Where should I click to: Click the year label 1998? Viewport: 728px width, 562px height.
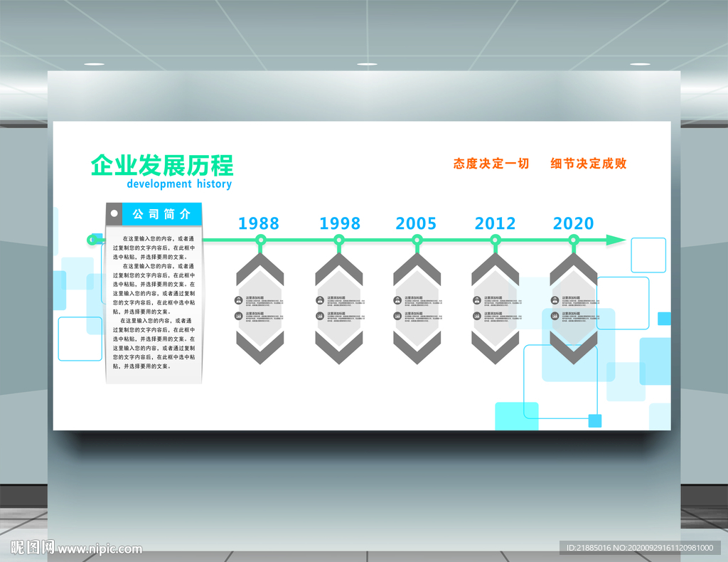(x=340, y=223)
